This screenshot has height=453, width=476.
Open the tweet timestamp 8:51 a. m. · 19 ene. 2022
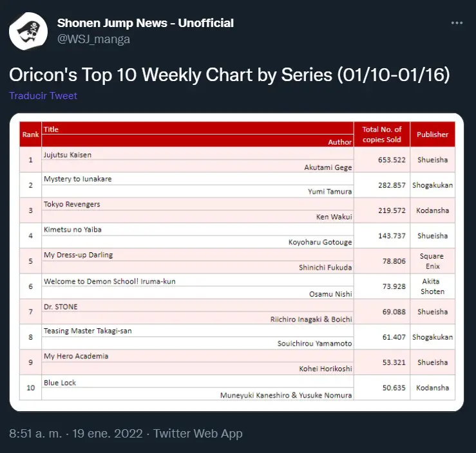click(x=76, y=434)
